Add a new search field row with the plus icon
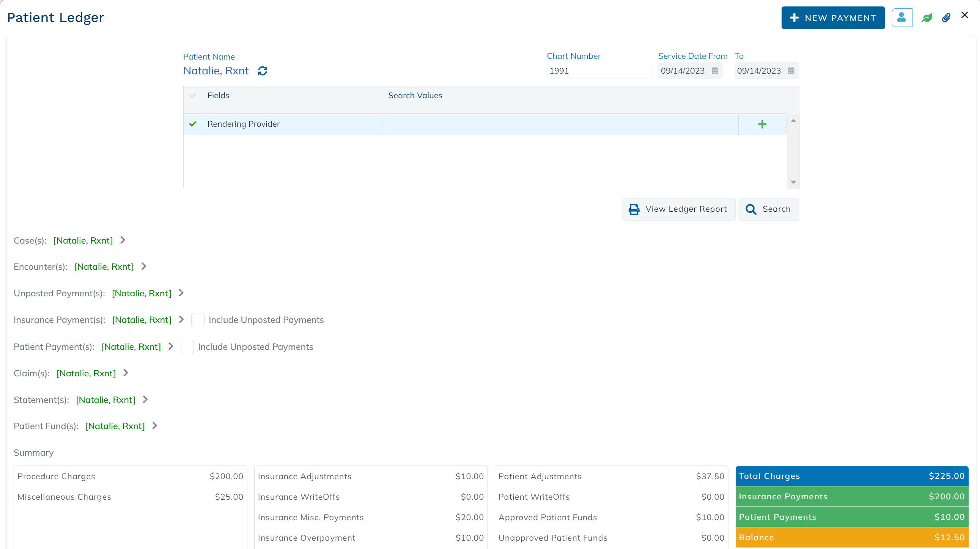980x549 pixels. 762,124
